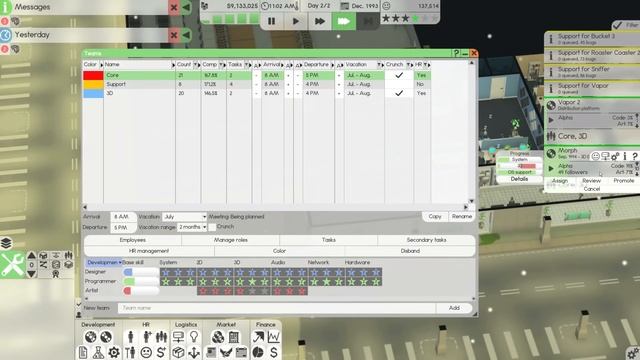The width and height of the screenshot is (640, 360).
Task: Toggle the Filter checkbox in right panel
Action: click(x=618, y=25)
